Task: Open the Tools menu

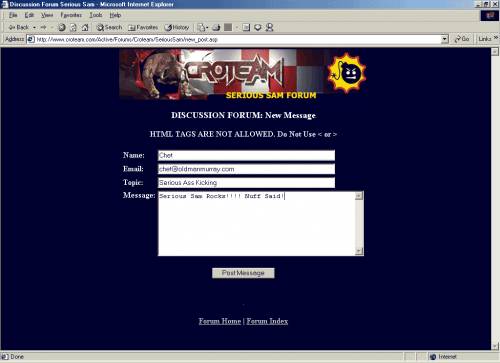Action: pyautogui.click(x=96, y=15)
